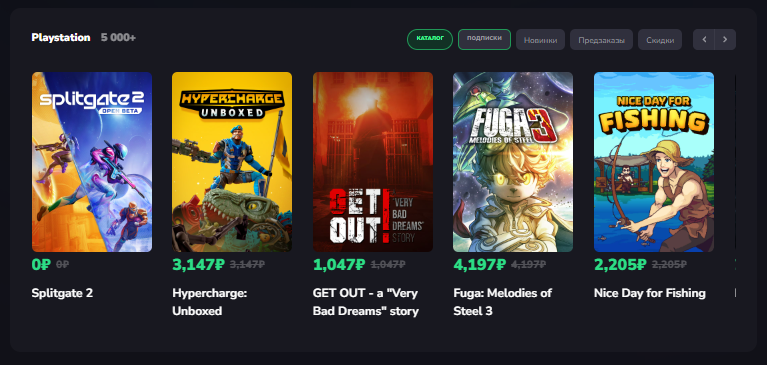
Task: Click the previous carousel arrow
Action: tap(704, 40)
